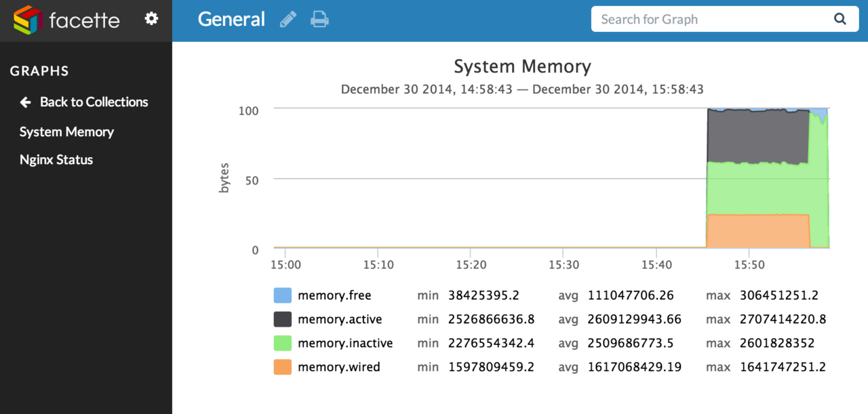
Task: Click the System Memory graph title
Action: tap(522, 66)
